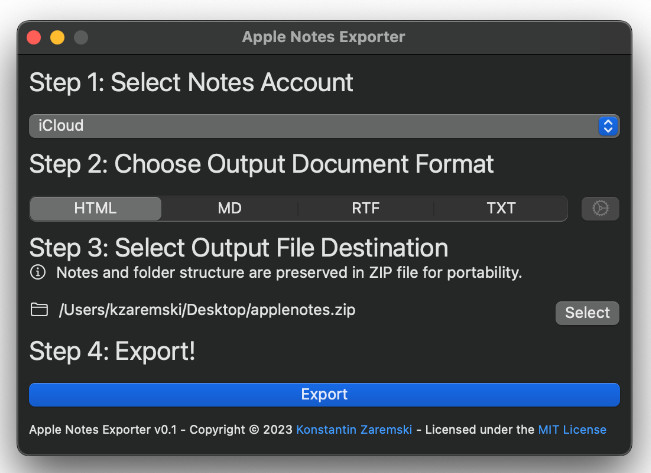
Task: Minimize the window with yellow button
Action: [57, 37]
